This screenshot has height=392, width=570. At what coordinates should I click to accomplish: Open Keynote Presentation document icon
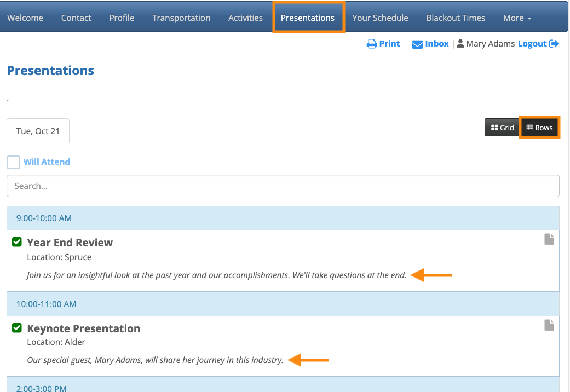coord(549,325)
